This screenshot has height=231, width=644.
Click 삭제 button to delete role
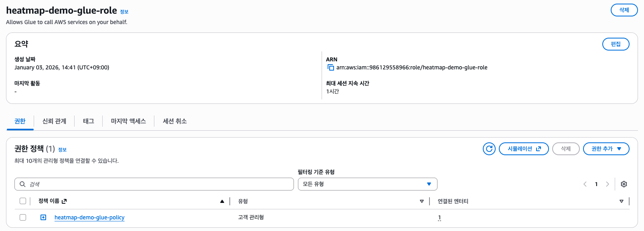pos(624,10)
